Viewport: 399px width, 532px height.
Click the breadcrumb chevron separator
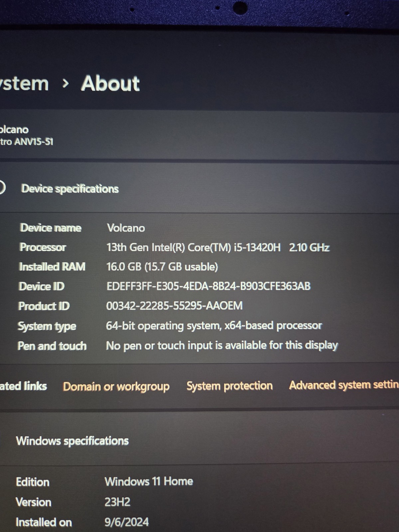[x=66, y=83]
